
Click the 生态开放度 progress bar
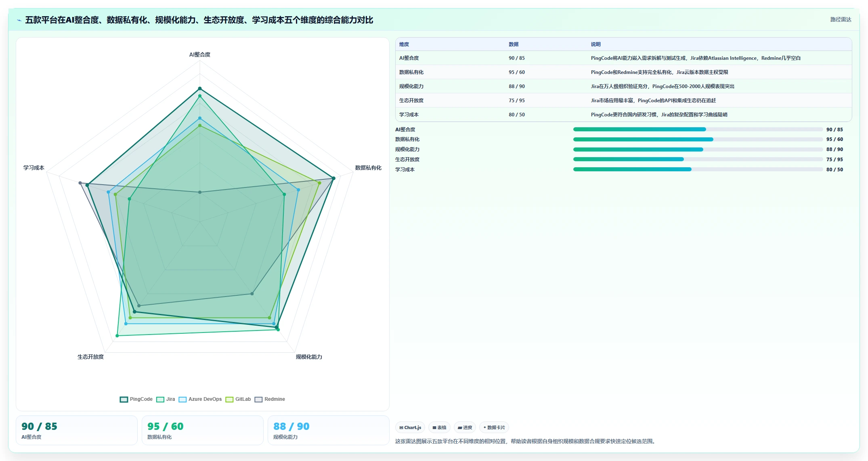click(x=698, y=159)
